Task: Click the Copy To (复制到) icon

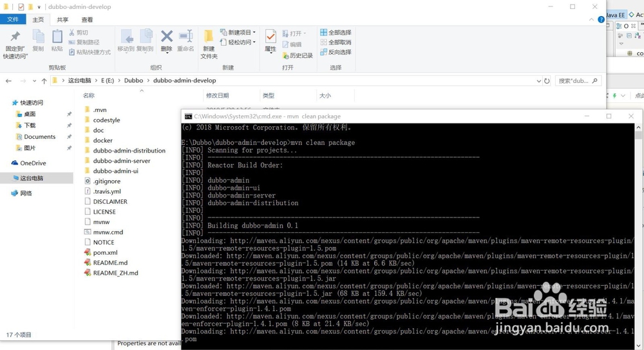Action: click(146, 37)
